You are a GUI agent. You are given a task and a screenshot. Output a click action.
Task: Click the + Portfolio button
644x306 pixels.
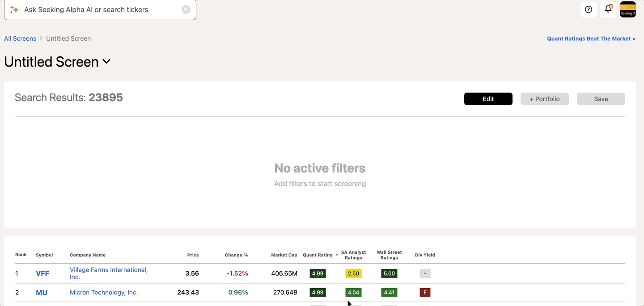click(544, 99)
